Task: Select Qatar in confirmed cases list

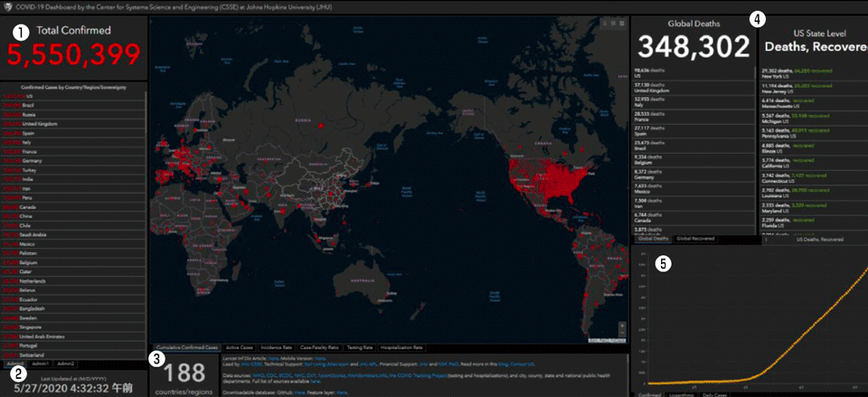Action: click(x=73, y=272)
